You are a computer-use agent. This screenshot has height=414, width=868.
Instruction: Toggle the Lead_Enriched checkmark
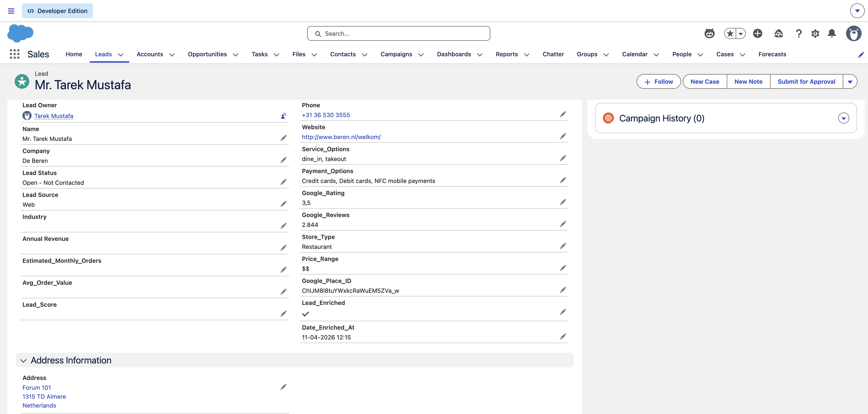(x=305, y=314)
